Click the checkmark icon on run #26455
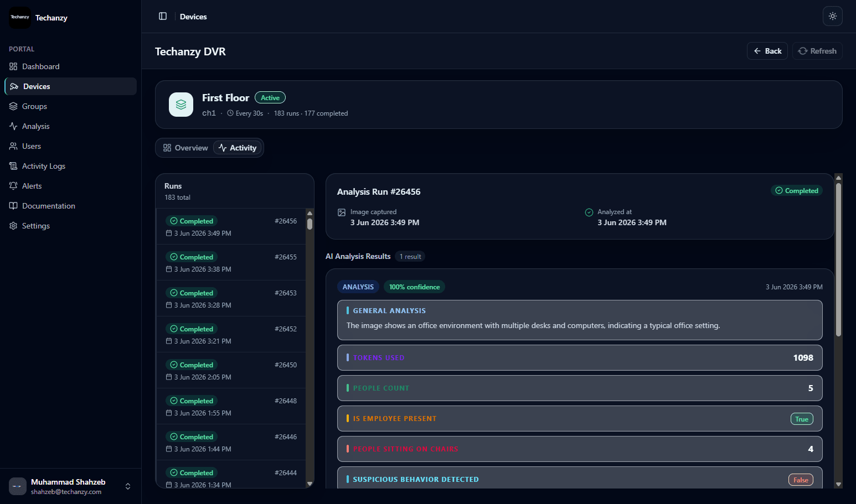856x504 pixels. (174, 257)
